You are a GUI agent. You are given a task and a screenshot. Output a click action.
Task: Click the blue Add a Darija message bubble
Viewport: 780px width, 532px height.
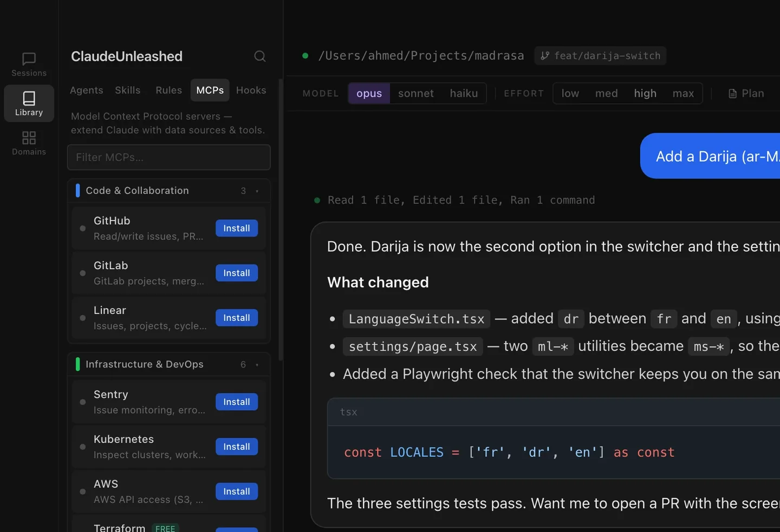pos(710,156)
